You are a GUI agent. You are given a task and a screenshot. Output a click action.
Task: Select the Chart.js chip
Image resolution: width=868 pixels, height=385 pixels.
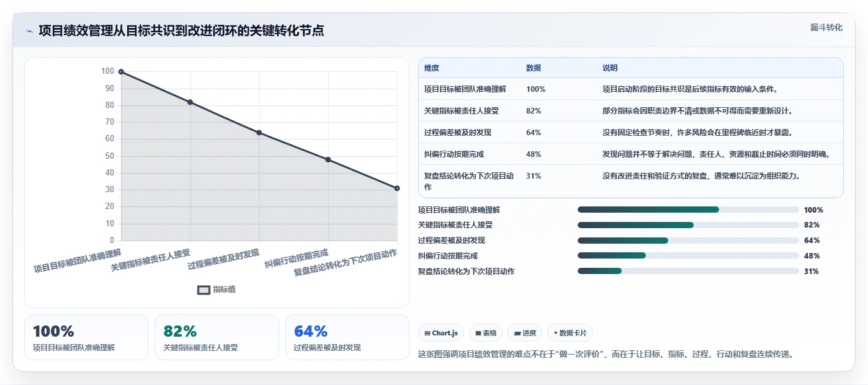[441, 333]
